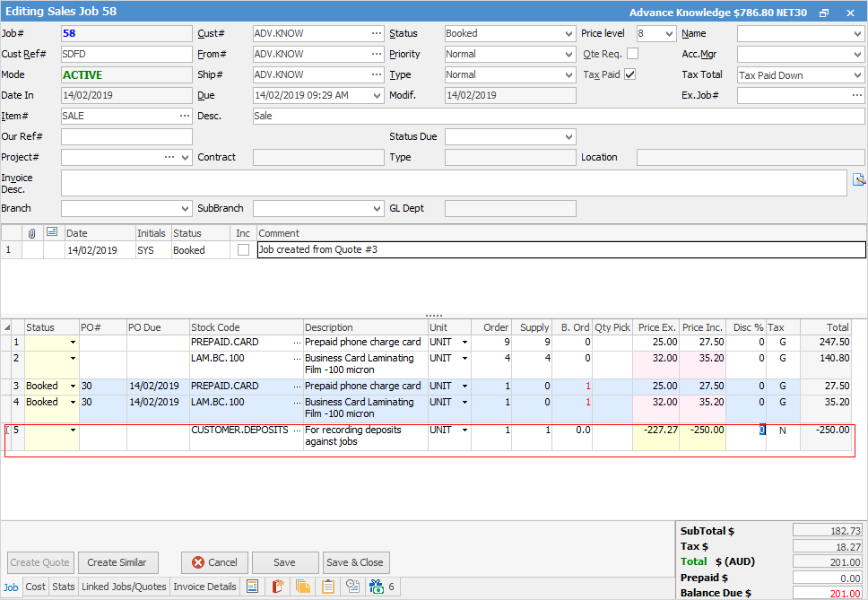Click the note/clock icon tab
The image size is (868, 600).
pos(353,587)
